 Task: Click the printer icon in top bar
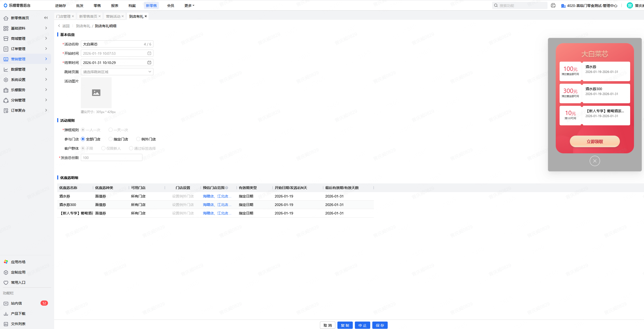click(x=553, y=5)
